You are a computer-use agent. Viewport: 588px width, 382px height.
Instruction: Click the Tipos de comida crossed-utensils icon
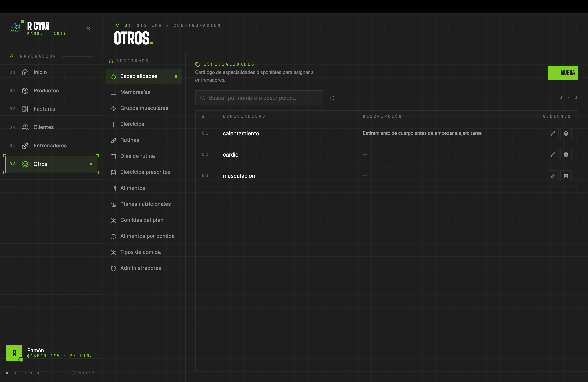click(113, 252)
